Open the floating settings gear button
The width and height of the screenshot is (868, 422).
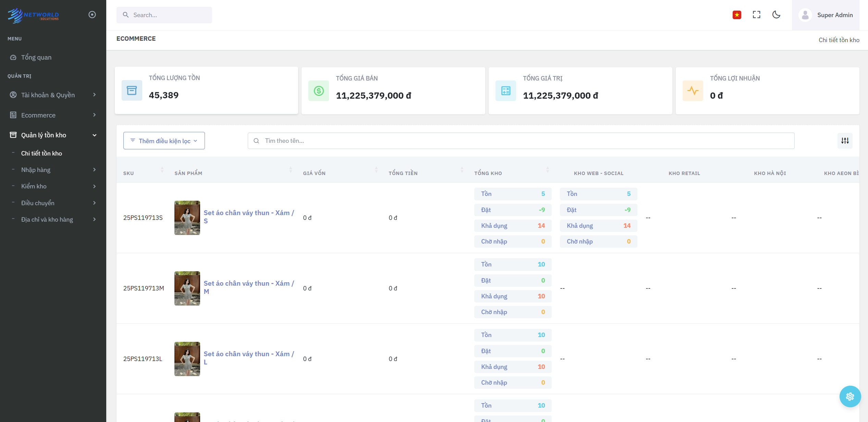(x=850, y=396)
